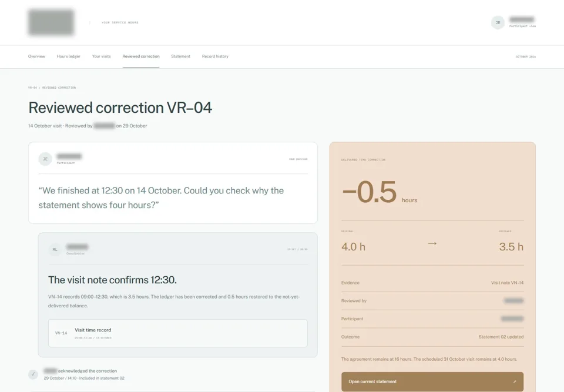
Task: Click the Statement 02 updated outcome text
Action: point(501,337)
